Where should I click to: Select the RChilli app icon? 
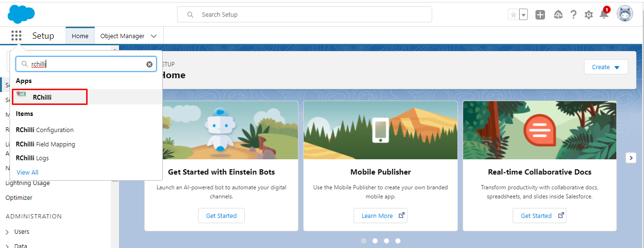(x=22, y=95)
